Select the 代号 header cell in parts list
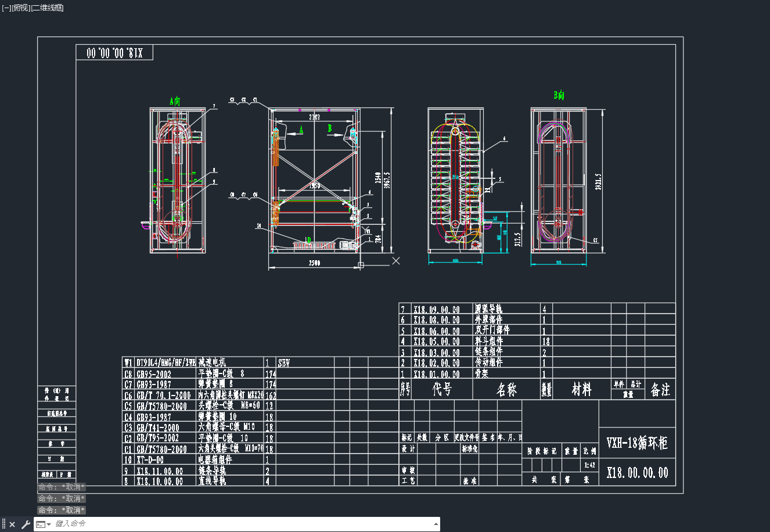The height and width of the screenshot is (532, 770). pos(441,389)
